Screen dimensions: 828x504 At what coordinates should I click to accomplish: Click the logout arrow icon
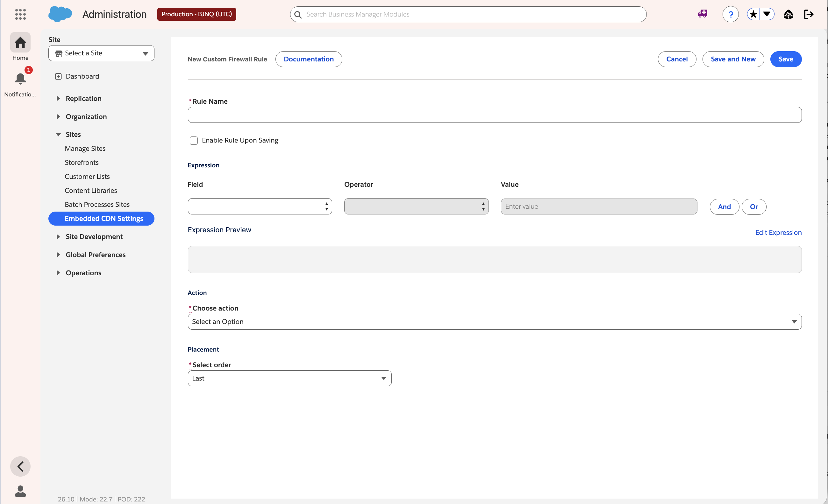pos(809,14)
